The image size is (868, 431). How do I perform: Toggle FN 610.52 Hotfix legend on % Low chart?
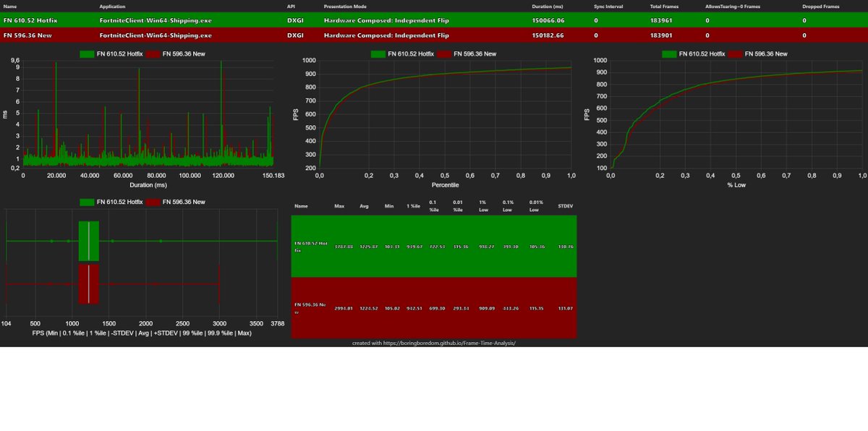tap(694, 54)
